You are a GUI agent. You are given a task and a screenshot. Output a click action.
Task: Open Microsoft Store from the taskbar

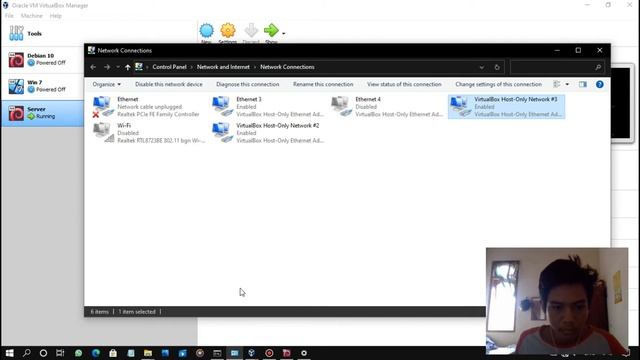(113, 353)
